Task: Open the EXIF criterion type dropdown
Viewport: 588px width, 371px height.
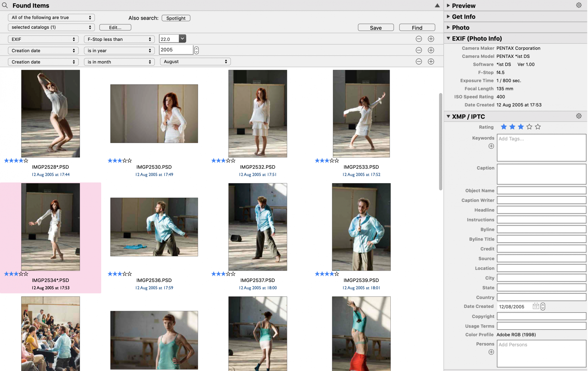Action: [43, 39]
